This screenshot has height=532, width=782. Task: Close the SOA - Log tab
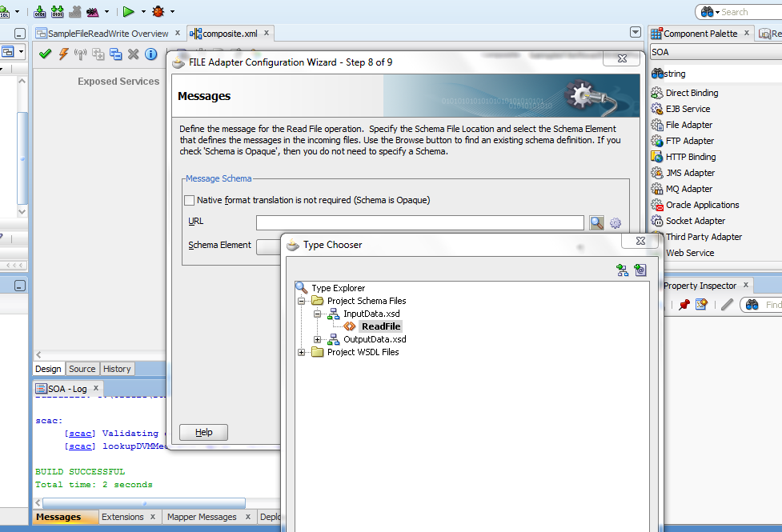(96, 387)
